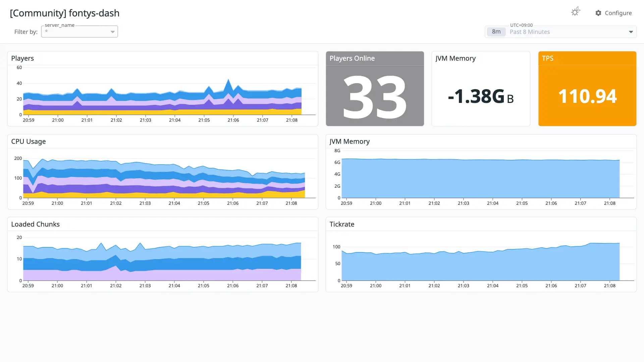Click the JVM Memory -1.38GB value
The width and height of the screenshot is (644, 362).
481,97
